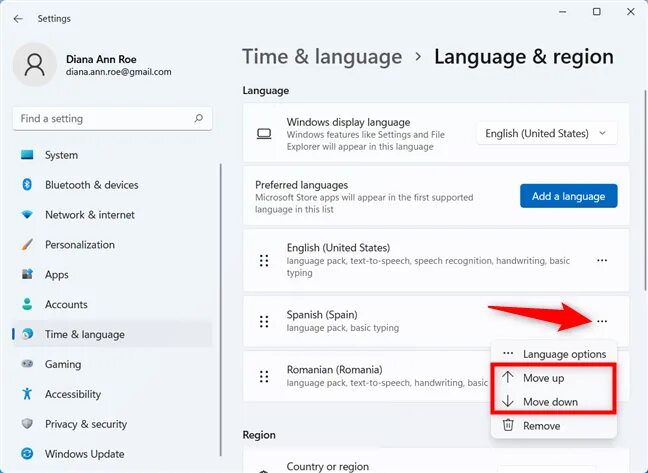Click the sidebar vertical scrollbar

pyautogui.click(x=221, y=310)
